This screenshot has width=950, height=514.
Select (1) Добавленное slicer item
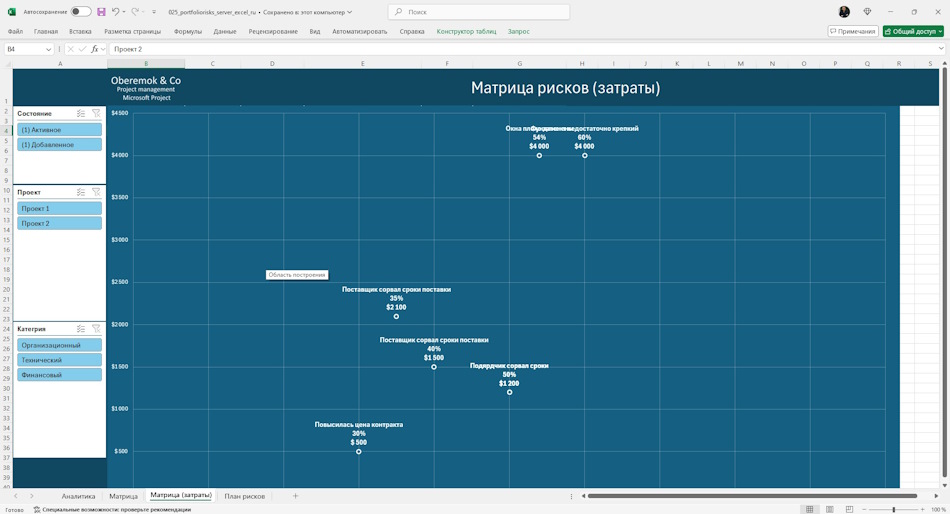pos(59,145)
